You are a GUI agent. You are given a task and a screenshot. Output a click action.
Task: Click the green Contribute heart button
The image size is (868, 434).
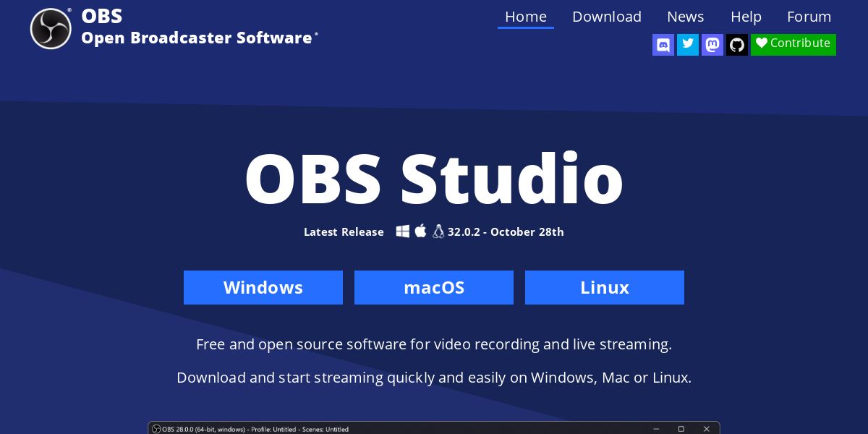(793, 44)
